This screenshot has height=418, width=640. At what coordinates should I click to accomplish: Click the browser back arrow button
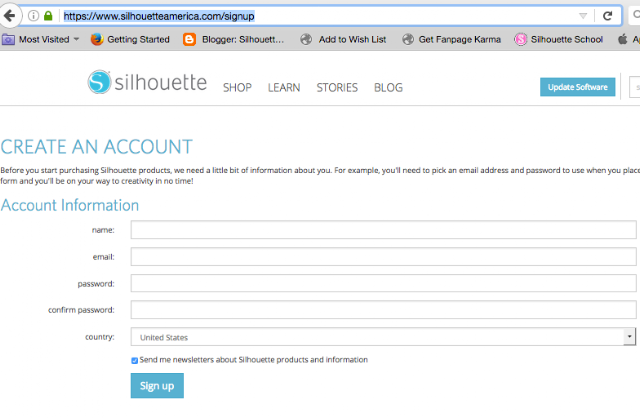pos(9,16)
